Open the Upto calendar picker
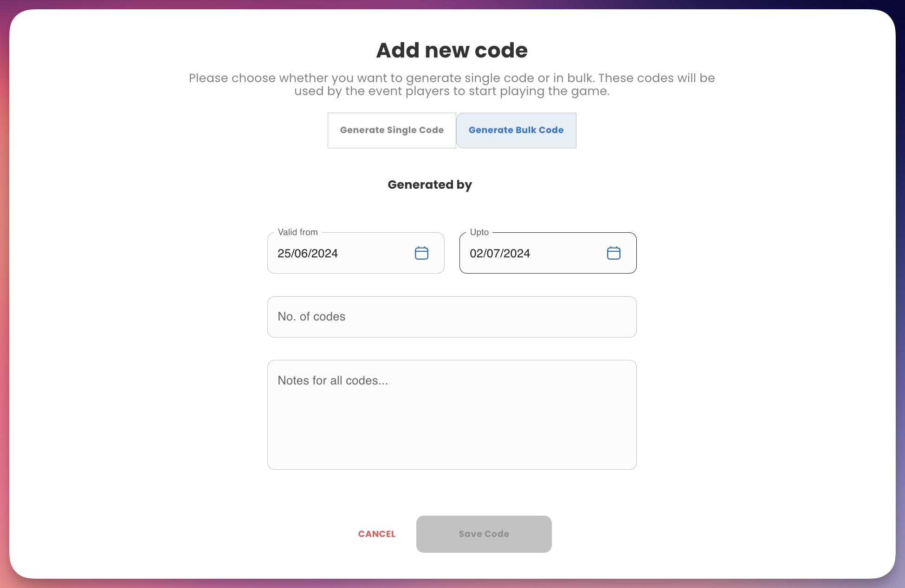 [x=614, y=253]
